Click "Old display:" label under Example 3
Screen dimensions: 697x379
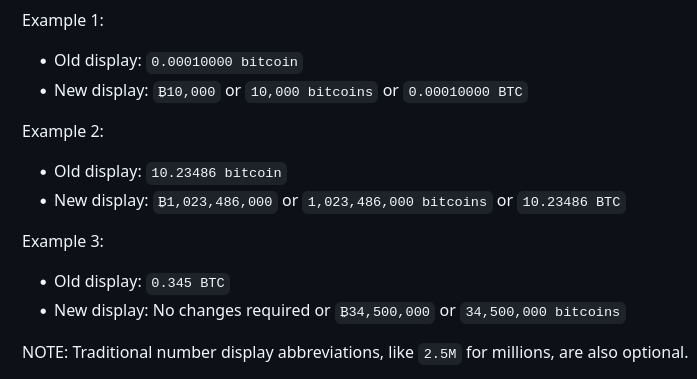pos(98,282)
